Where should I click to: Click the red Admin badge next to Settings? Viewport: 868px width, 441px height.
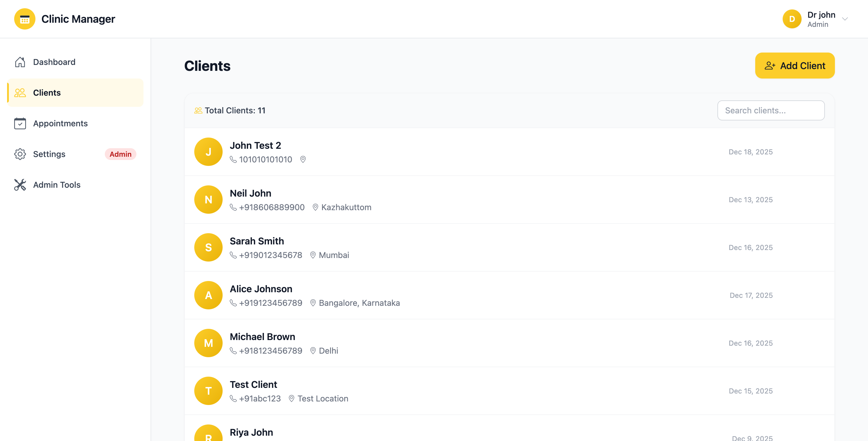pyautogui.click(x=120, y=154)
